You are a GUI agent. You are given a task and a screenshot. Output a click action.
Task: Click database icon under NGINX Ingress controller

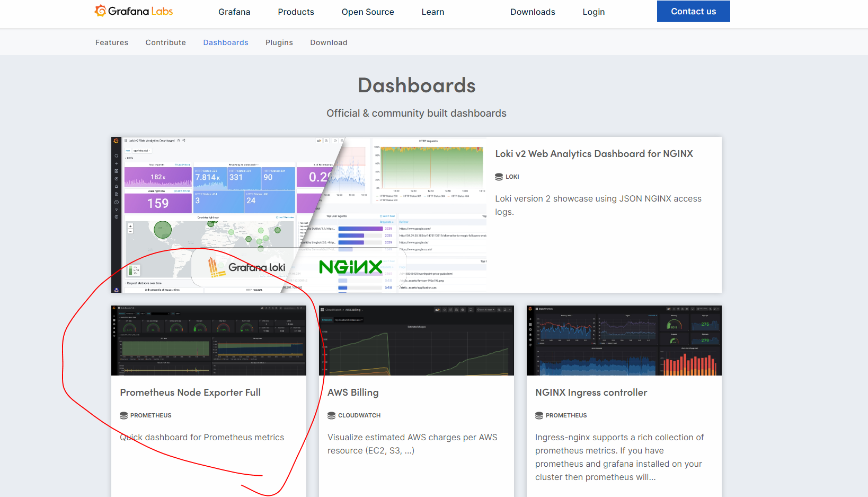(539, 415)
